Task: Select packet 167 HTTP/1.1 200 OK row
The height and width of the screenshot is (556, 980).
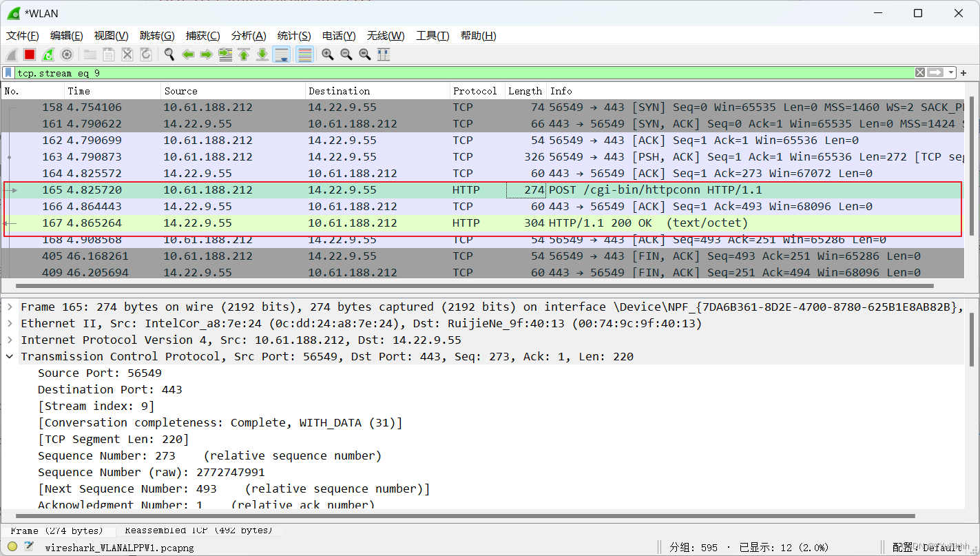Action: click(x=483, y=223)
